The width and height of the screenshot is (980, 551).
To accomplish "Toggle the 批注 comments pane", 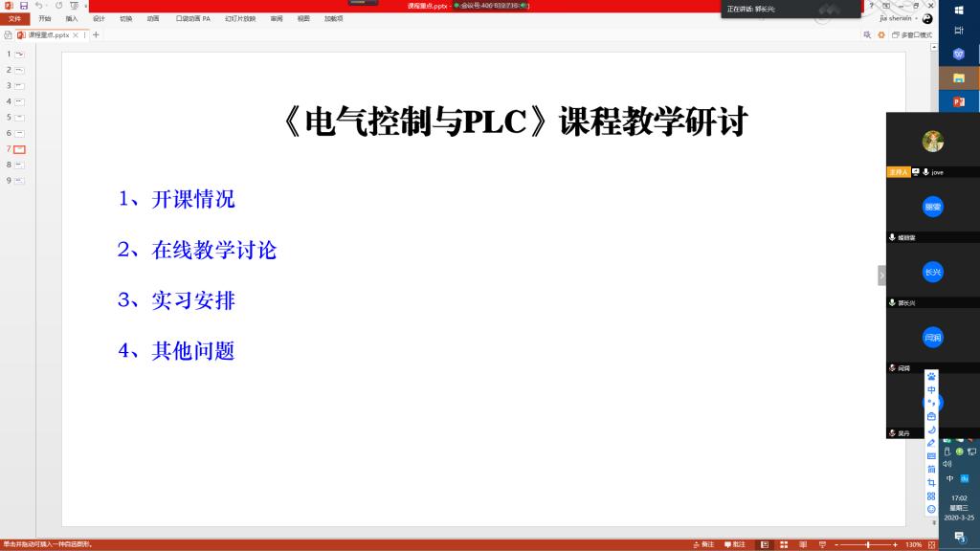I will click(x=733, y=544).
